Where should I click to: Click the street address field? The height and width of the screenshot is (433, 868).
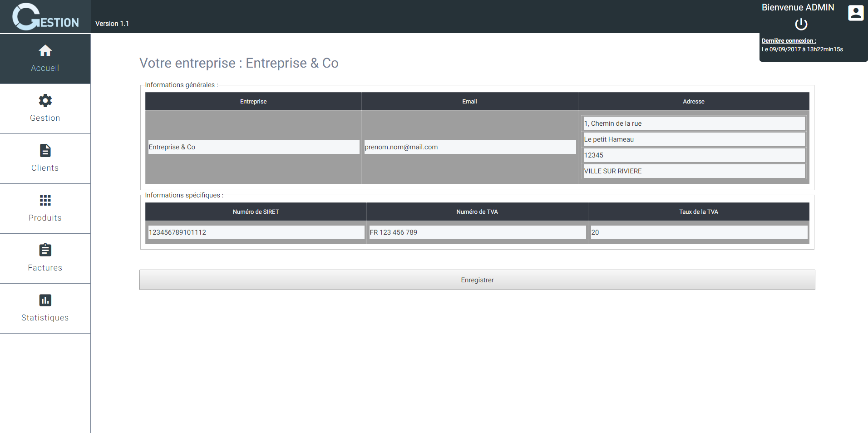pos(693,123)
